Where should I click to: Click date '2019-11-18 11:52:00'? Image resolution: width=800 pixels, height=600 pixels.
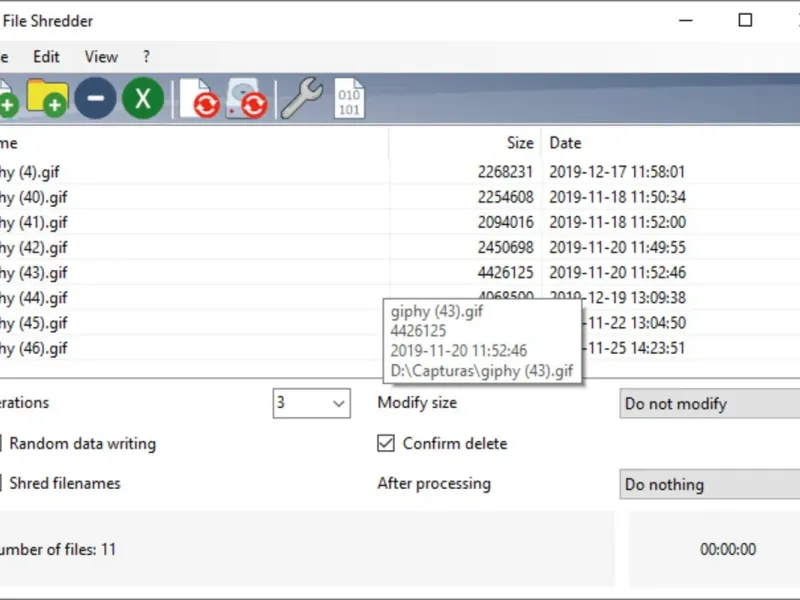click(x=617, y=222)
